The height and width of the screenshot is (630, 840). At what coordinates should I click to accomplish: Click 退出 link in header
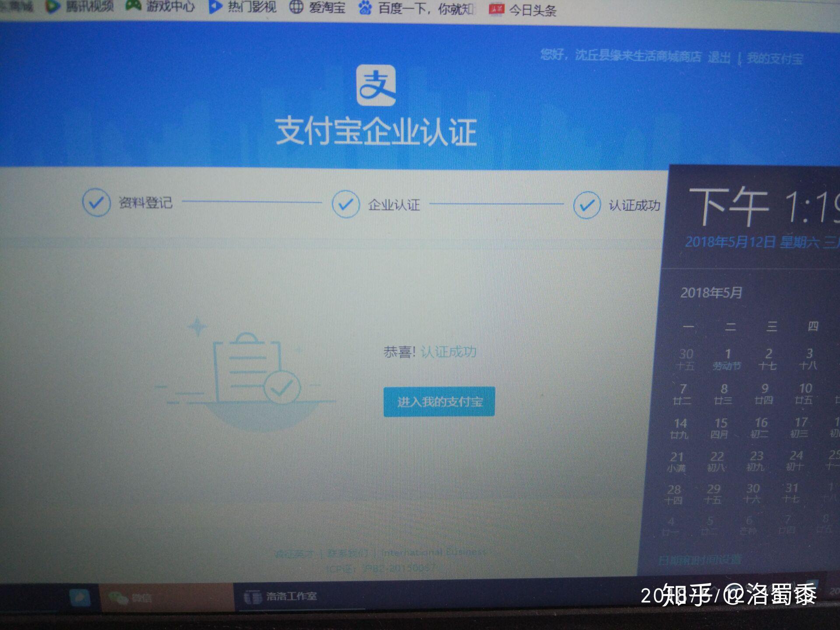(719, 57)
